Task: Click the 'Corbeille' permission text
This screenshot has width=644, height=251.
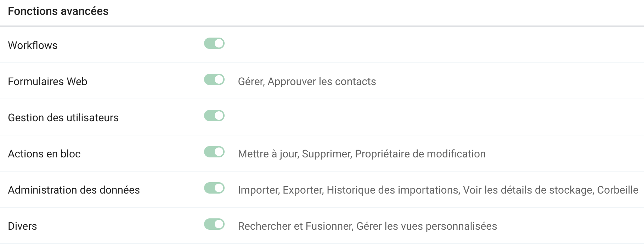Action: click(617, 190)
